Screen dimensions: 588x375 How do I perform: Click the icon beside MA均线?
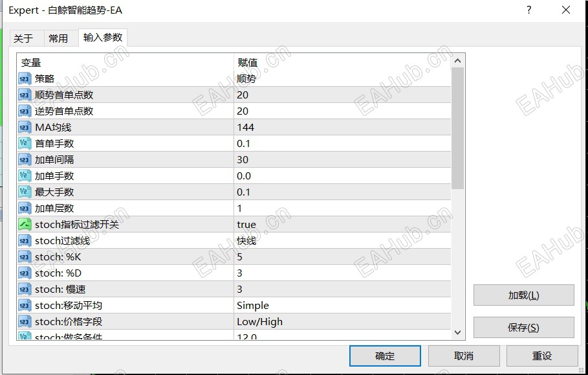coord(25,127)
